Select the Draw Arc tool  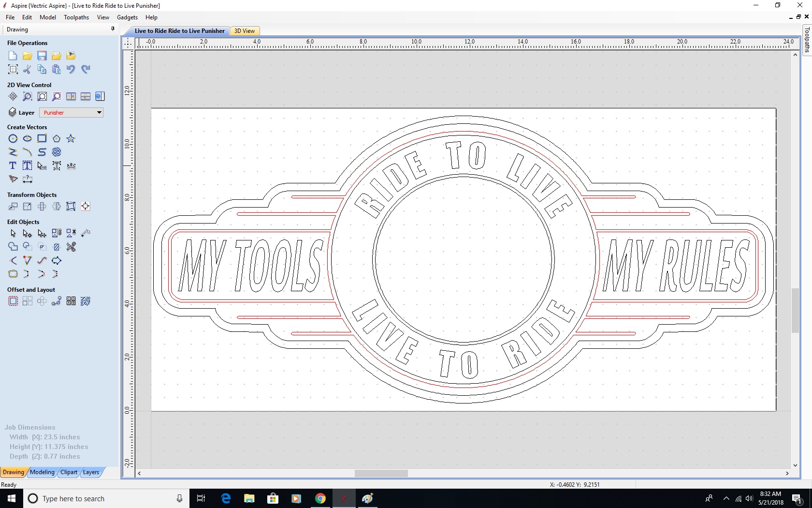[28, 152]
